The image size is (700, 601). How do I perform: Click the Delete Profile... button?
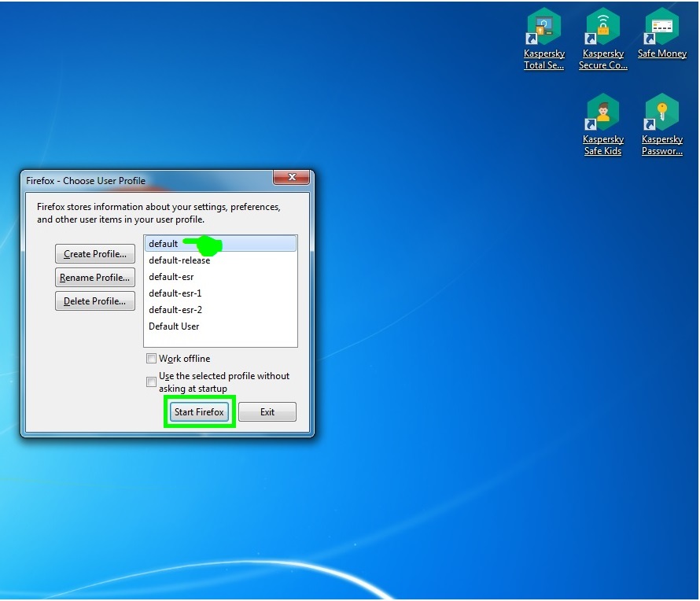point(95,301)
